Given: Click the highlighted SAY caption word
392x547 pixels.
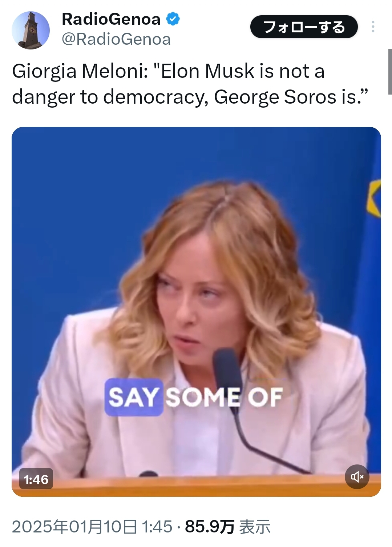Looking at the screenshot, I should pos(134,397).
